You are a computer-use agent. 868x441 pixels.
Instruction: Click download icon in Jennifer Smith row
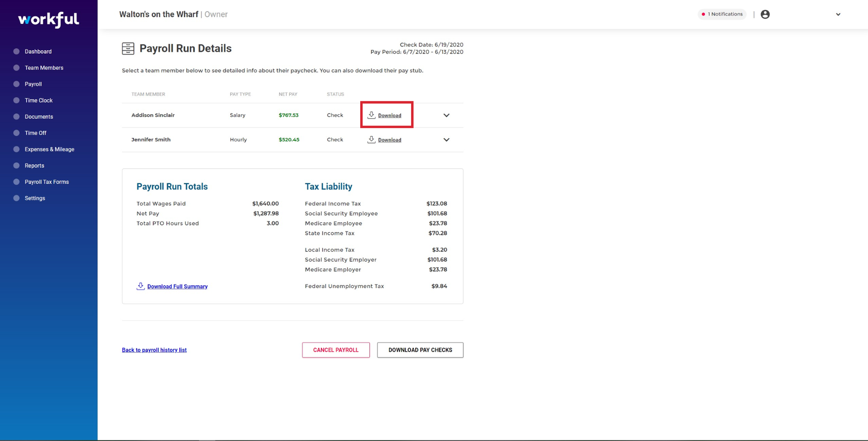point(371,139)
